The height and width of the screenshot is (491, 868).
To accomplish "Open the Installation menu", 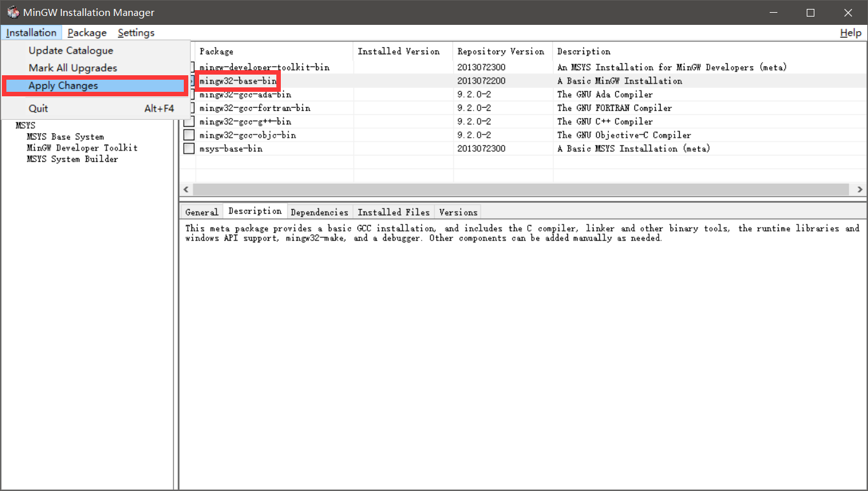I will 31,33.
